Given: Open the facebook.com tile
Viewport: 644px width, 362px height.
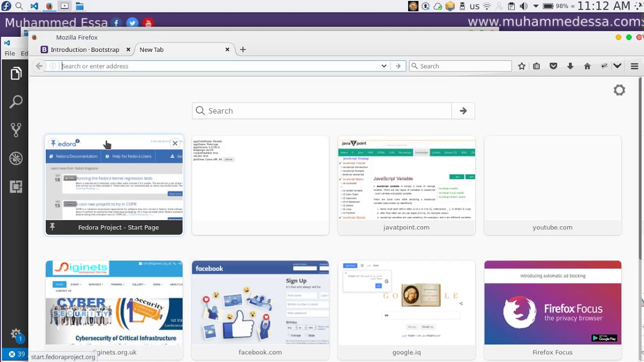Looking at the screenshot, I should pyautogui.click(x=260, y=310).
